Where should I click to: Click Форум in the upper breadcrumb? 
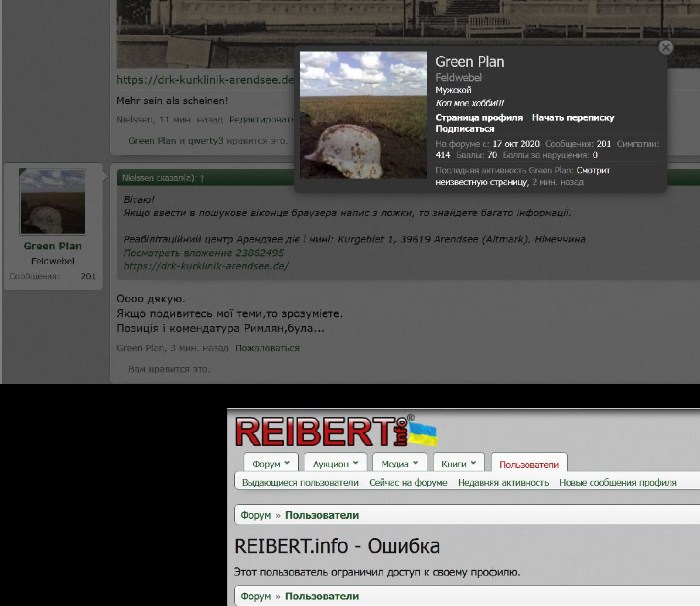(x=256, y=515)
